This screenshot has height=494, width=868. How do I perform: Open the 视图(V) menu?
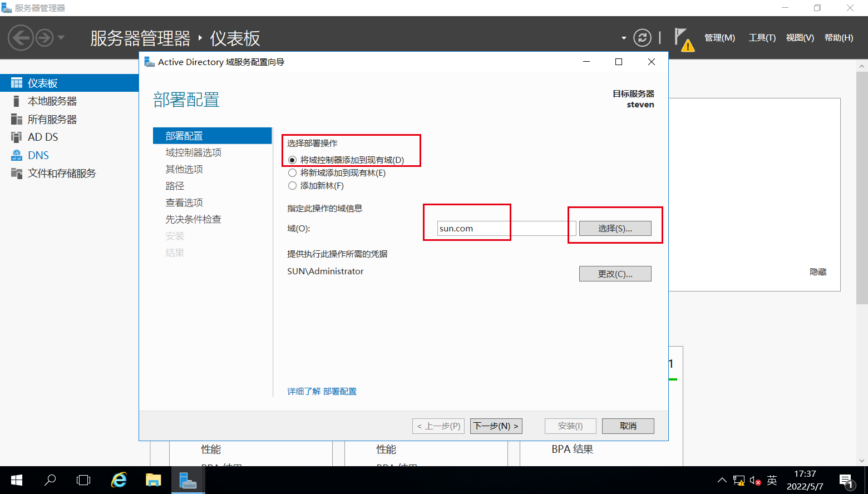[800, 38]
